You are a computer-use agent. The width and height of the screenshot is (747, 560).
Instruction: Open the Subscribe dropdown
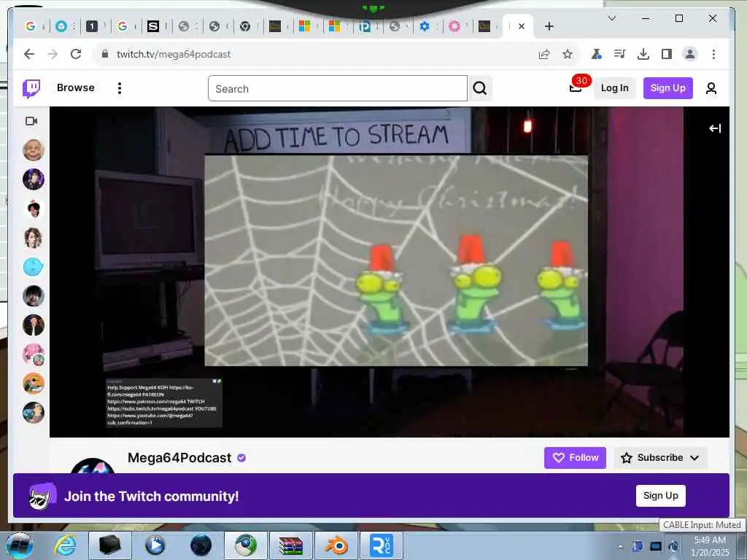pyautogui.click(x=660, y=458)
